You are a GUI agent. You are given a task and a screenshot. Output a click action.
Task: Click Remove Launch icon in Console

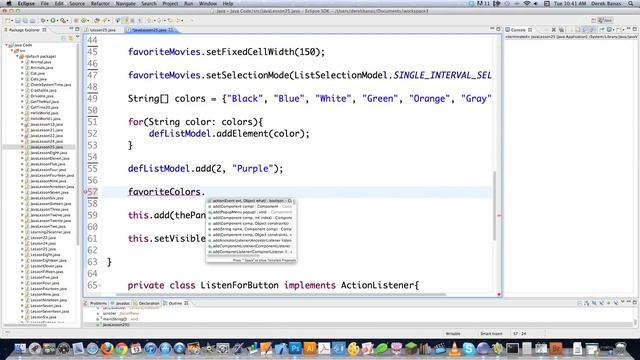(x=554, y=29)
